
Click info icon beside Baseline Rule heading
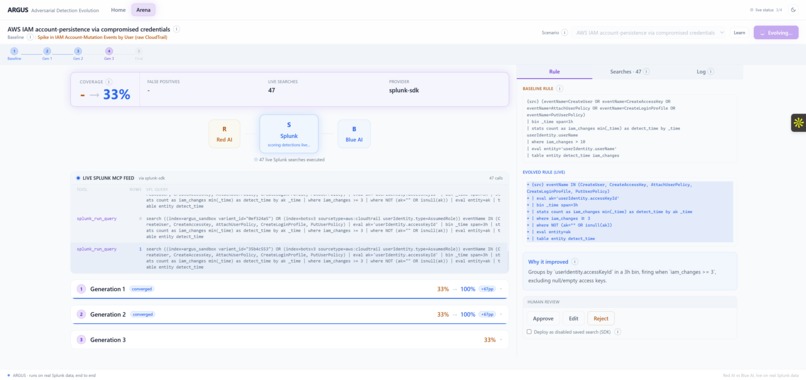(559, 89)
